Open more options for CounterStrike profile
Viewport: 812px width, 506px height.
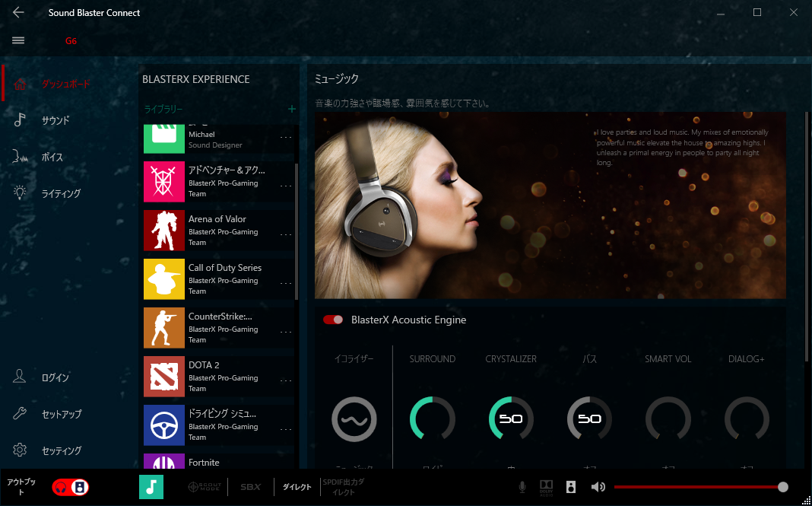pos(286,332)
